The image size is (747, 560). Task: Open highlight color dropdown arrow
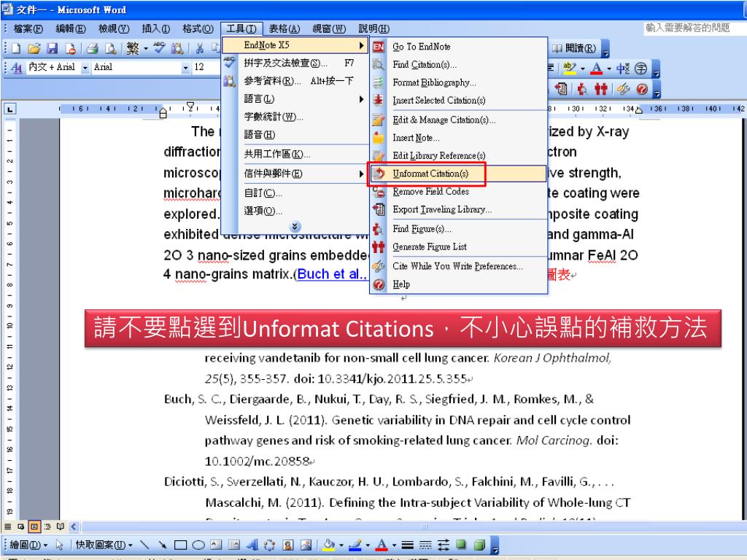[583, 69]
